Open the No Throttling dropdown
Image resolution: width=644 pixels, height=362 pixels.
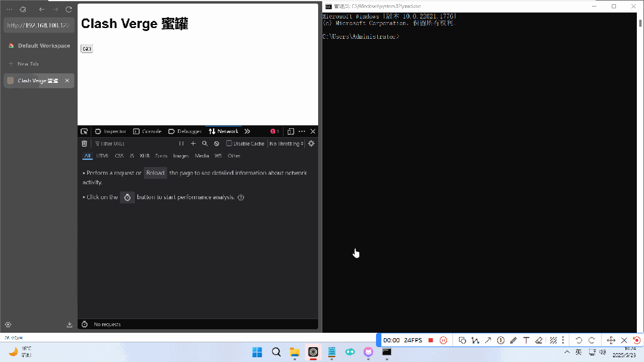pos(286,144)
